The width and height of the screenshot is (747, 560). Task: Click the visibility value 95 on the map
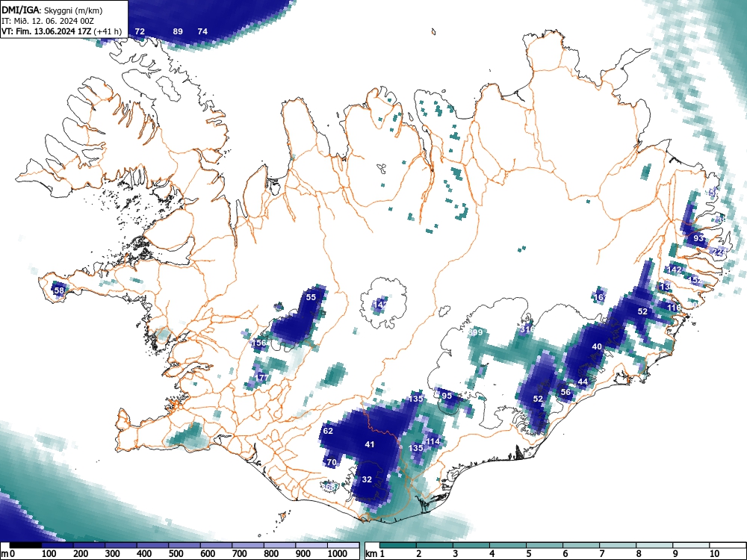point(447,396)
